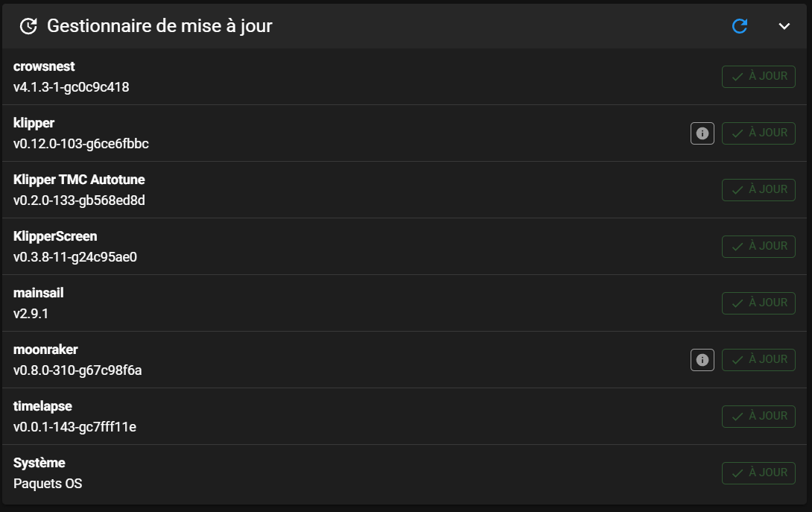812x512 pixels.
Task: Click the Gestionnaire de mise à jour title
Action: [x=159, y=26]
